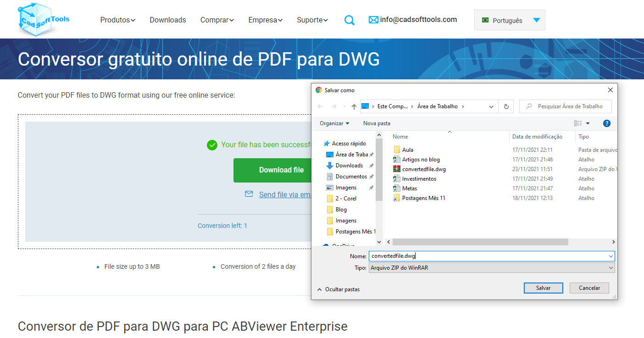This screenshot has width=644, height=338.
Task: Open the Português language dropdown
Action: [510, 20]
